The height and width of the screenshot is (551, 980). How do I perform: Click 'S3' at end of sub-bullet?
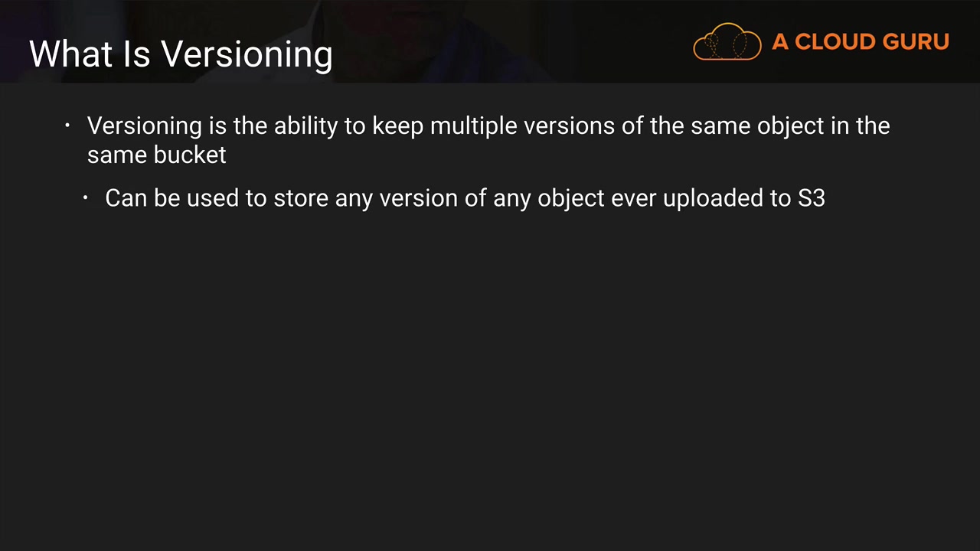pyautogui.click(x=811, y=198)
